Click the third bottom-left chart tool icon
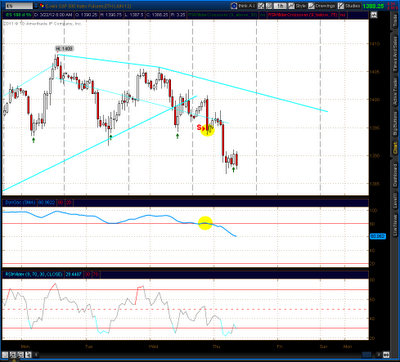 21,354
